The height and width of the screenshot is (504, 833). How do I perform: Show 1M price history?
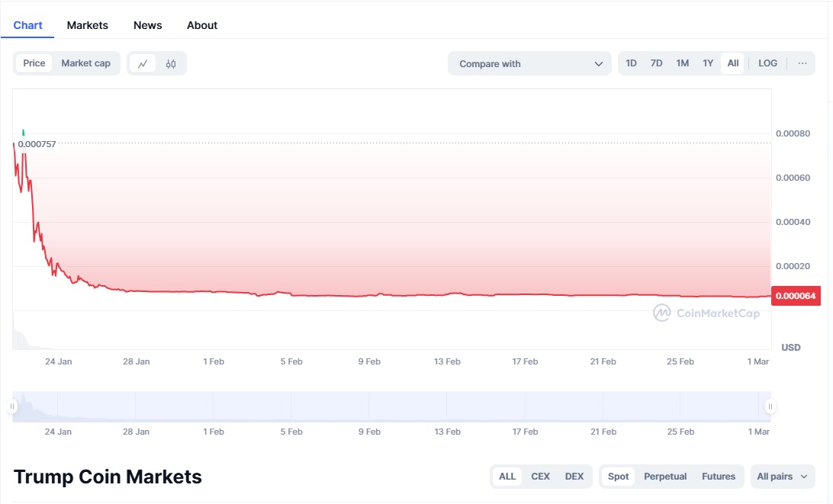(x=682, y=63)
